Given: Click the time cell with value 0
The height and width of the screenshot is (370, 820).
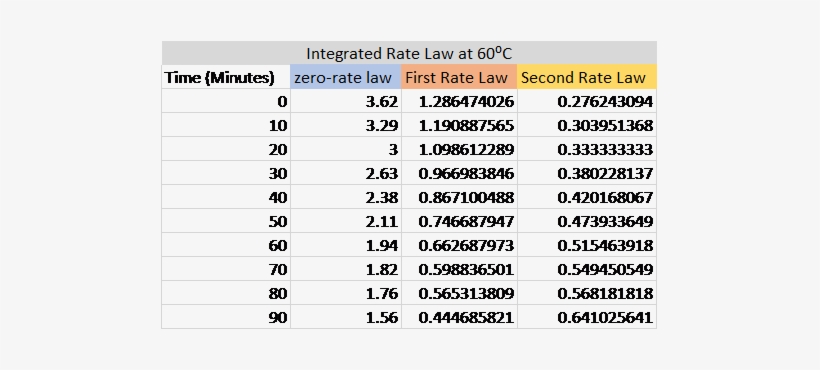Looking at the screenshot, I should click(x=226, y=101).
